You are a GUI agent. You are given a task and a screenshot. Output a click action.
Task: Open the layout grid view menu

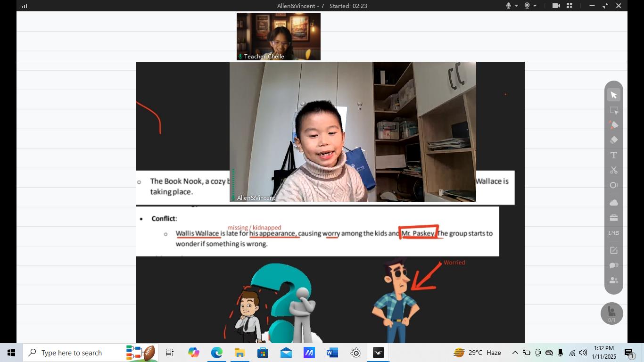click(570, 6)
